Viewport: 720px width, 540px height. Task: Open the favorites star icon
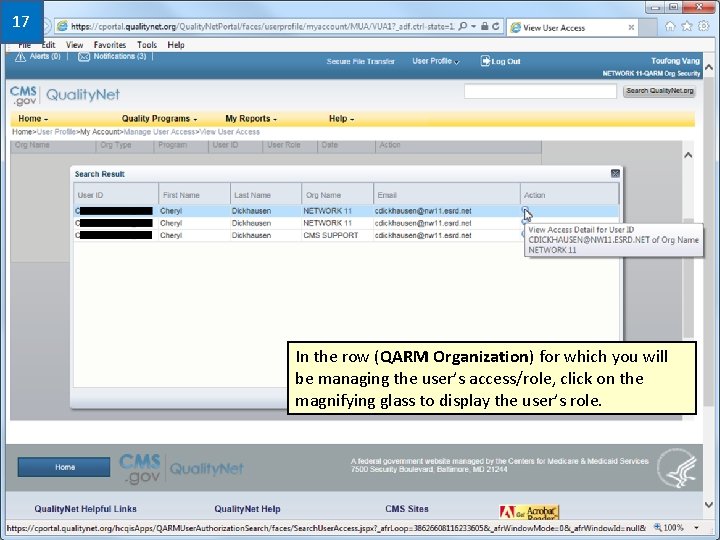tap(686, 26)
